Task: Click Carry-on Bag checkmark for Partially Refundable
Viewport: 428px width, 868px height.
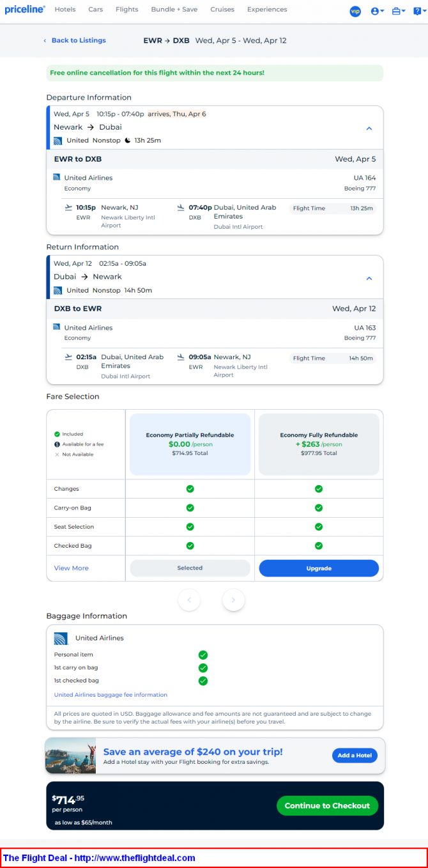Action: tap(190, 508)
